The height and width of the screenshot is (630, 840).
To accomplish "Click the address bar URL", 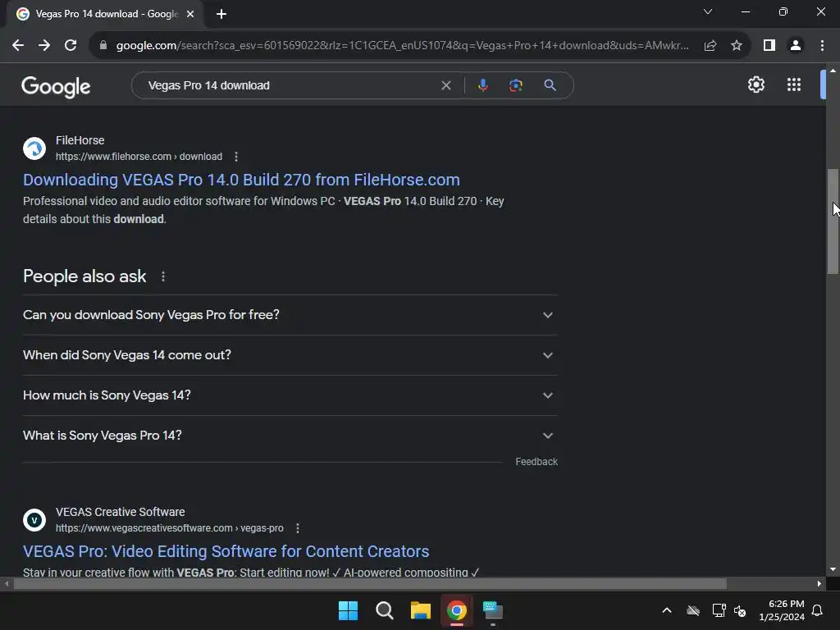I will click(402, 46).
